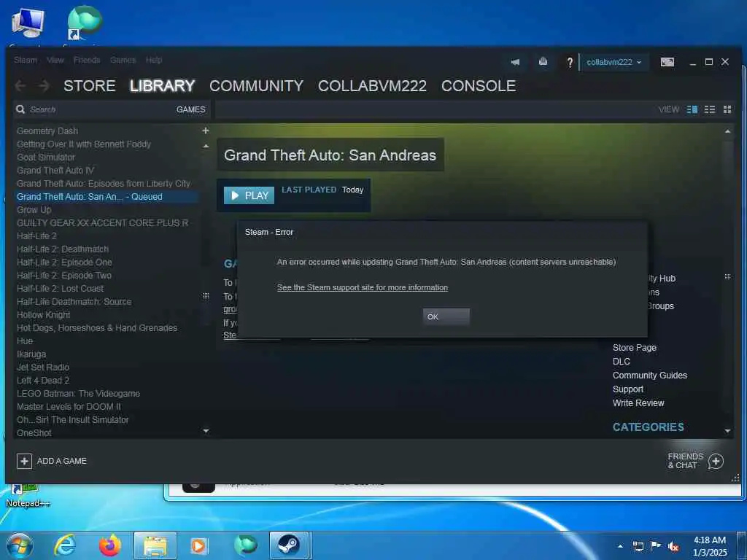Image resolution: width=747 pixels, height=560 pixels.
Task: Click the plus icon beside Geometry Dash
Action: (205, 131)
